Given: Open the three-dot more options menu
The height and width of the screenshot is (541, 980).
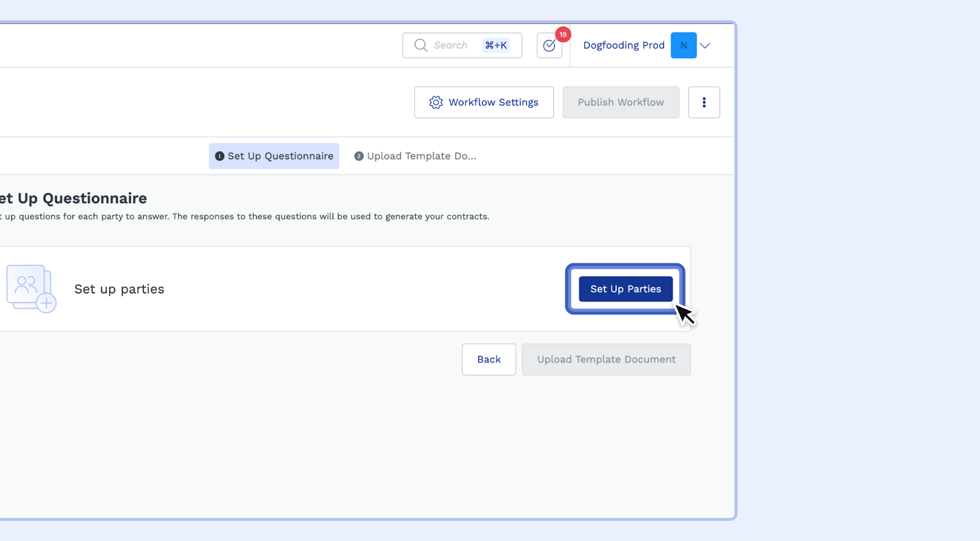Looking at the screenshot, I should pyautogui.click(x=704, y=102).
